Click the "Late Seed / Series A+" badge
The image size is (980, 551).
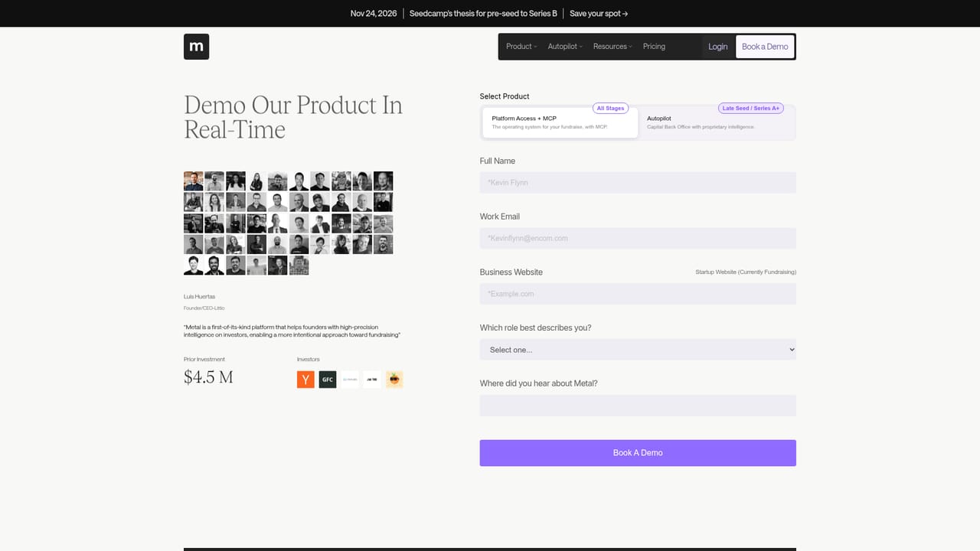pos(751,109)
